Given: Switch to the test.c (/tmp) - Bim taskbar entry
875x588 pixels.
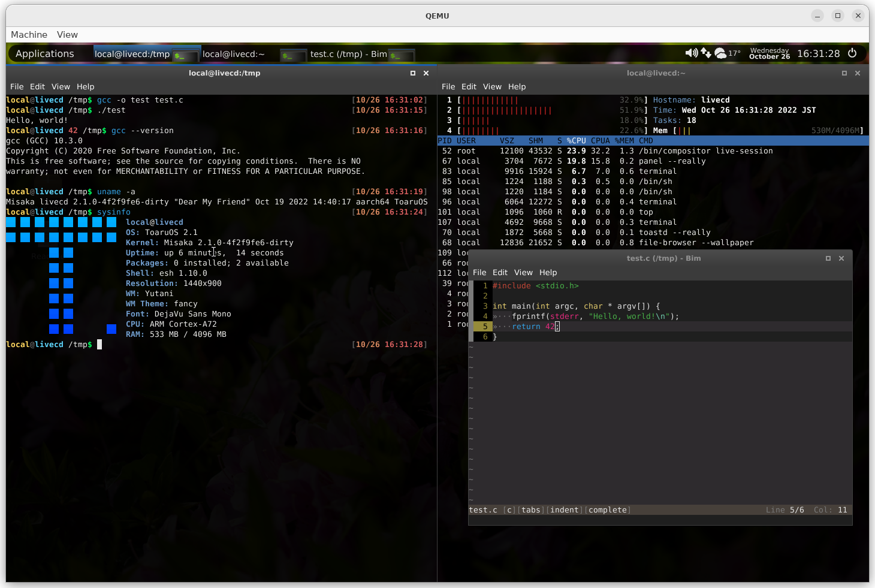Looking at the screenshot, I should tap(348, 54).
